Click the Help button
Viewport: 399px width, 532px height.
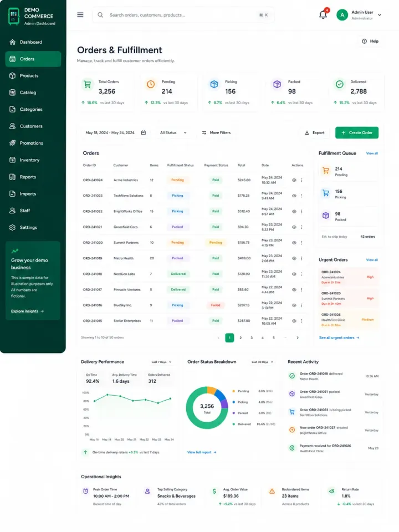[x=370, y=41]
